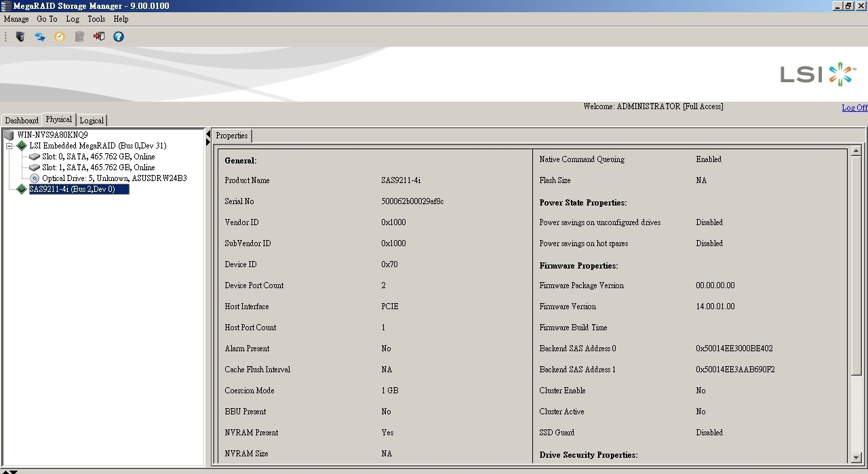Click the Firmware Version value 14.00.01.00
Screen dimensions: 868x474
click(715, 307)
